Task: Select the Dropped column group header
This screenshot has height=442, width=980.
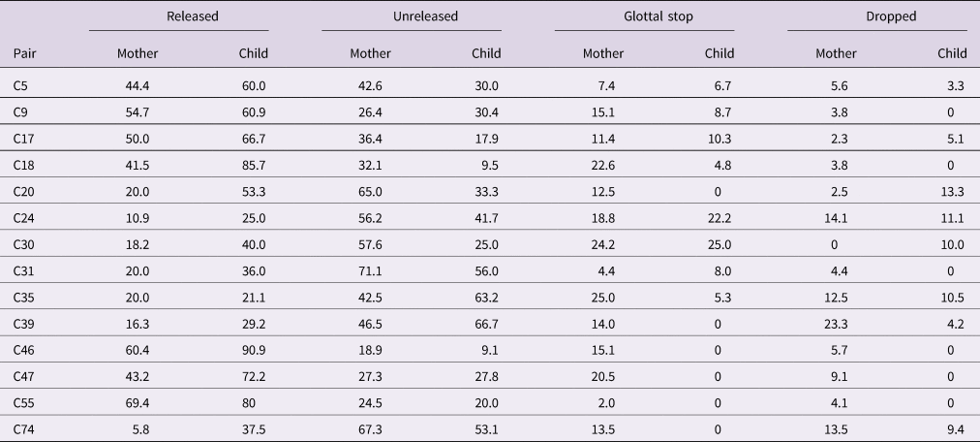Action: [877, 15]
